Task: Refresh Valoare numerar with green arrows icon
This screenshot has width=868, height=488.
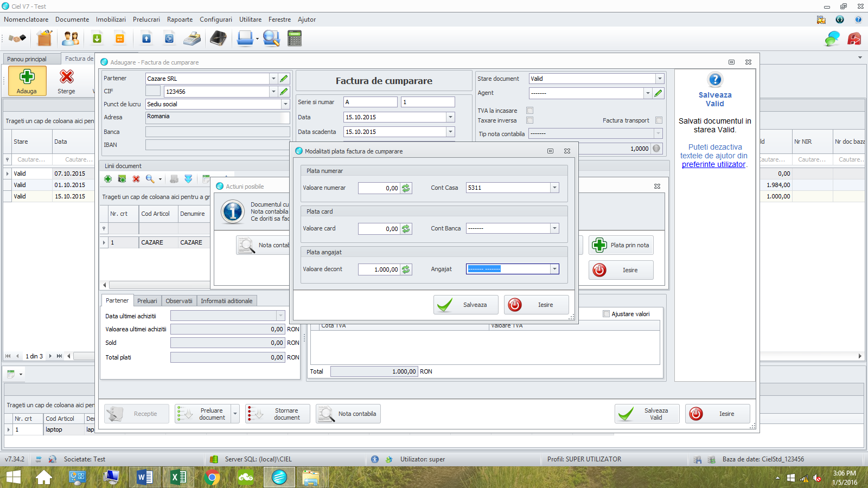Action: point(406,188)
